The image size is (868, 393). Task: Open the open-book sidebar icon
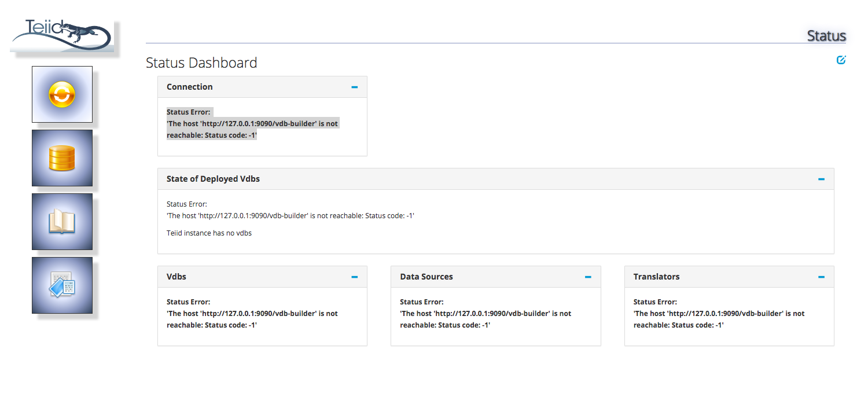[x=62, y=222]
